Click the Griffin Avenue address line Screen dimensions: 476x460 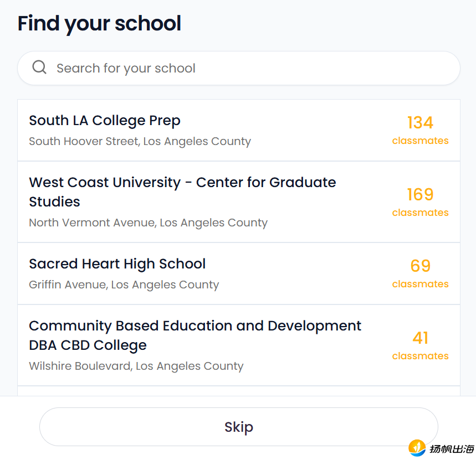coord(124,285)
